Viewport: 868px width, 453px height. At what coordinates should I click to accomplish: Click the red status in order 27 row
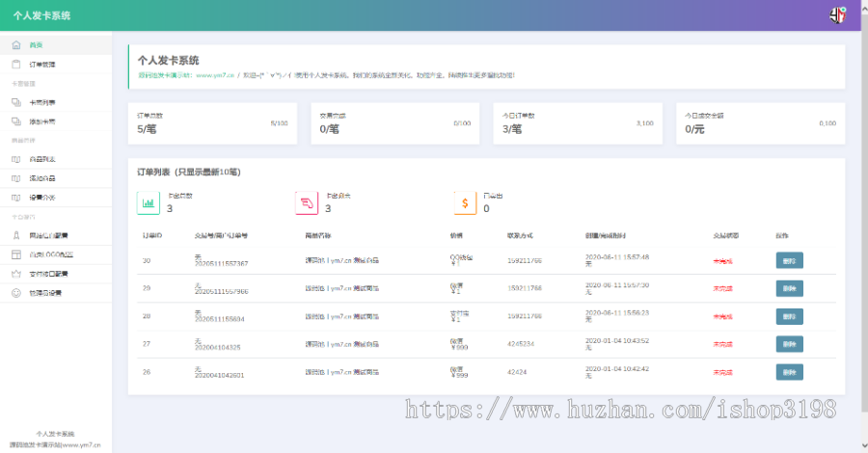click(x=723, y=344)
